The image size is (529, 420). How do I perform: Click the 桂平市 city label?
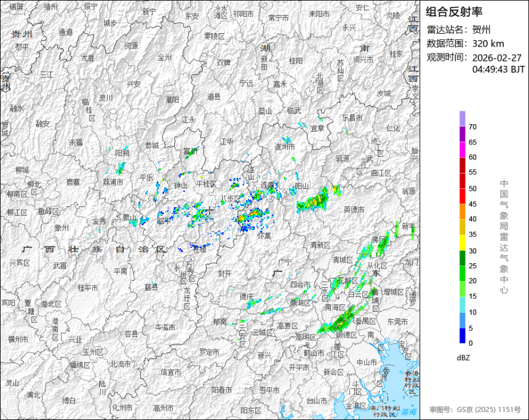coord(87,288)
